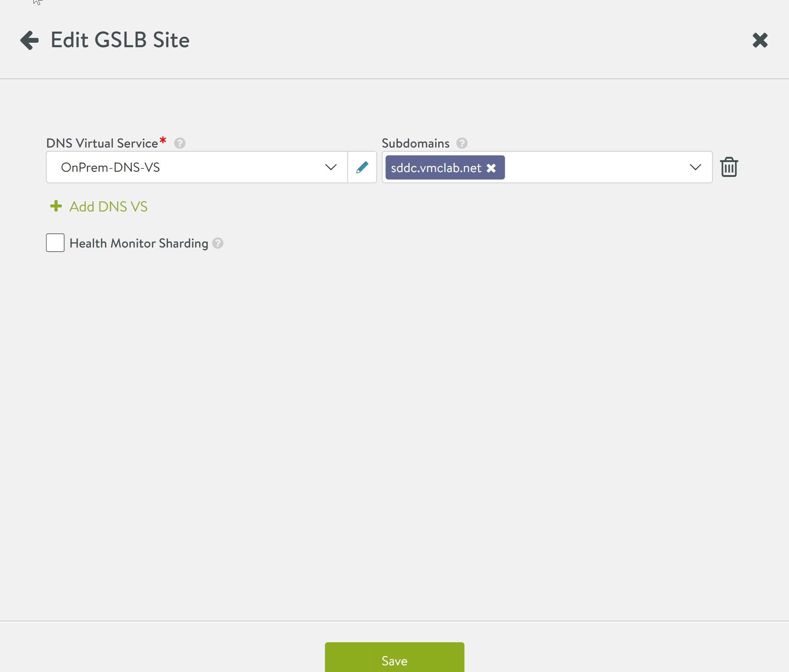Click the OnPrem-DNS-VS selected value text
Image resolution: width=789 pixels, height=672 pixels.
(x=110, y=167)
